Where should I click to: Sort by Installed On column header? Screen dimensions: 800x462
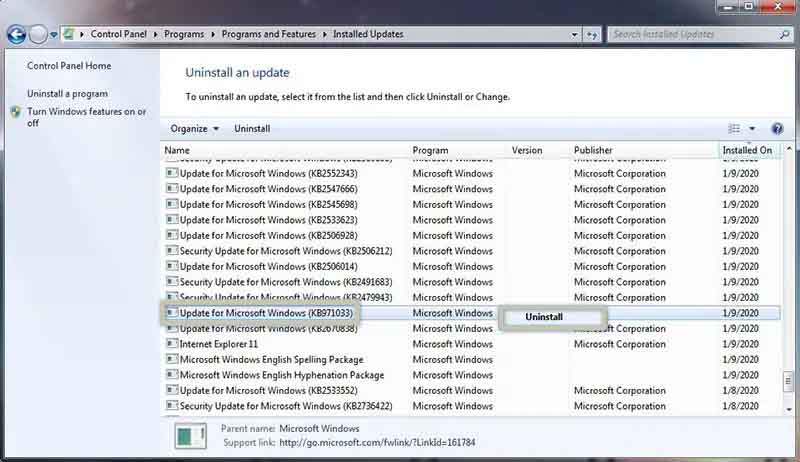click(x=749, y=150)
